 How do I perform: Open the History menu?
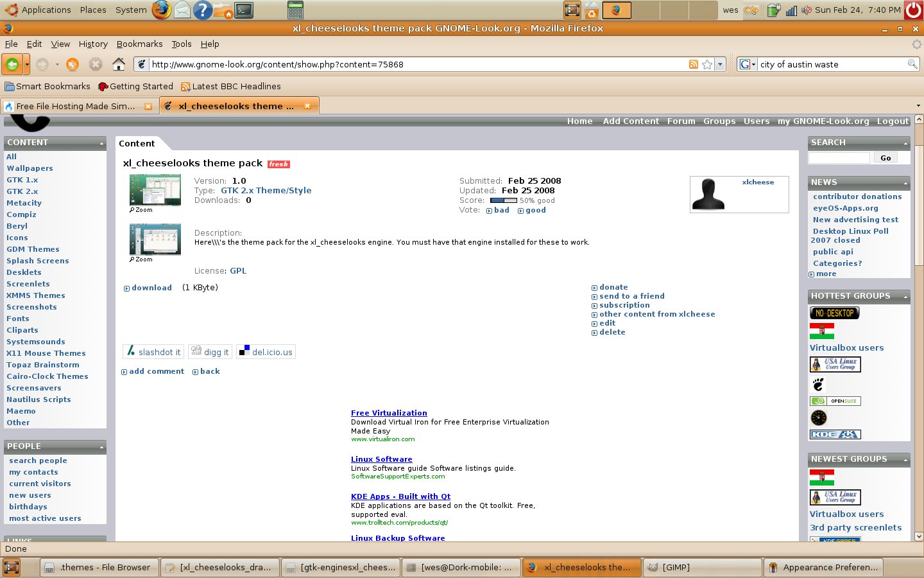point(93,44)
